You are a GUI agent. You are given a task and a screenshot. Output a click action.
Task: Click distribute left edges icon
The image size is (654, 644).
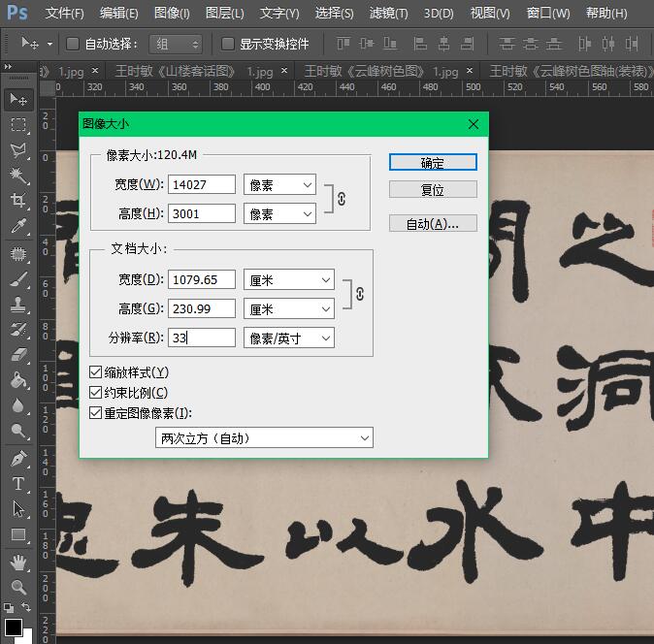584,44
